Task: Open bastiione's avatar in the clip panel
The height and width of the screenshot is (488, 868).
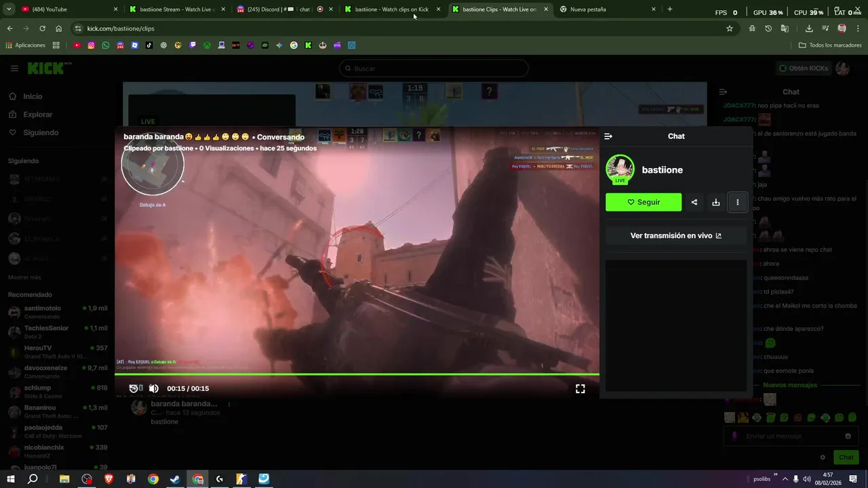Action: (620, 169)
